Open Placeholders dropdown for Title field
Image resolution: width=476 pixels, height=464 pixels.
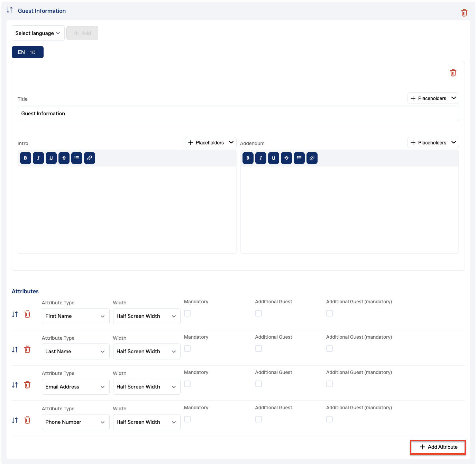pyautogui.click(x=433, y=98)
